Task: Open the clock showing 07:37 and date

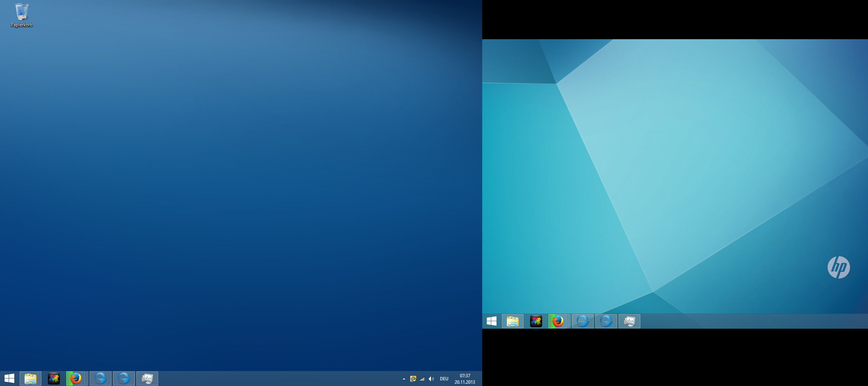Action: click(465, 379)
